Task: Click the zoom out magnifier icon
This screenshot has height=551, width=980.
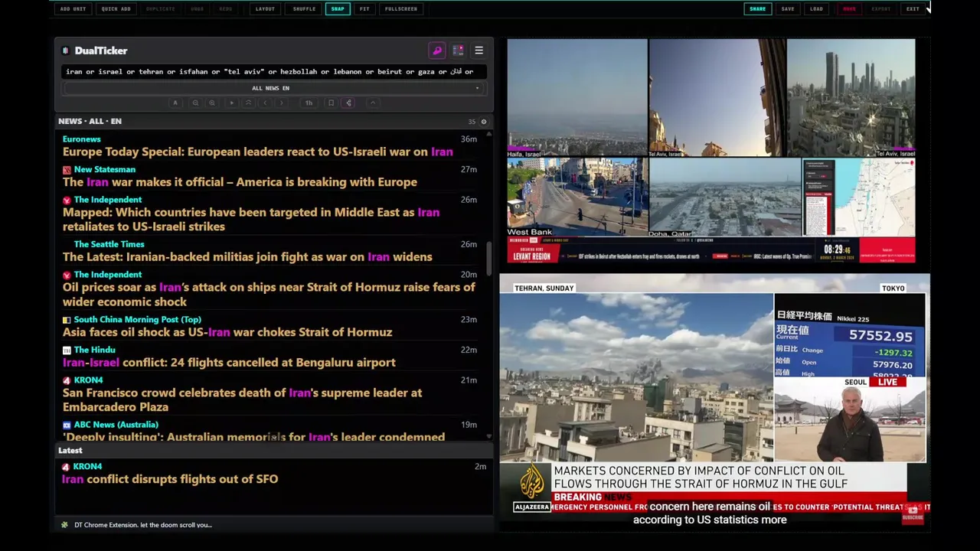Action: [x=195, y=103]
